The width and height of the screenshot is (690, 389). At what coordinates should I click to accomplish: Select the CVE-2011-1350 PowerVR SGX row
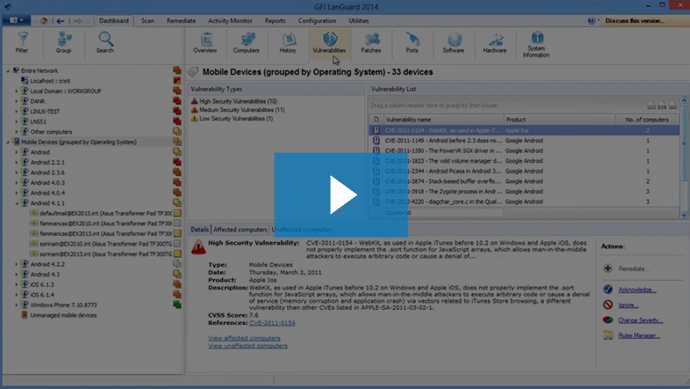point(524,151)
